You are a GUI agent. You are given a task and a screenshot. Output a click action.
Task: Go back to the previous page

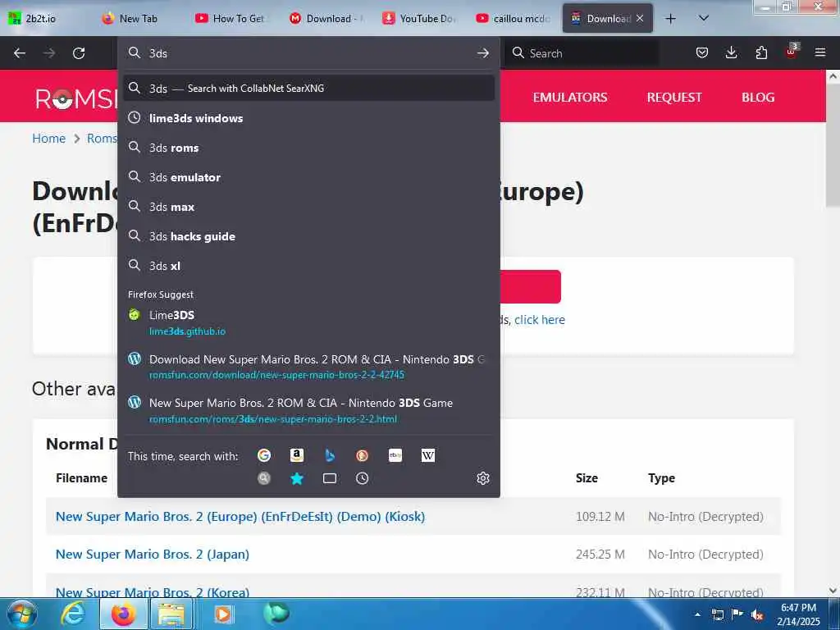(x=20, y=53)
